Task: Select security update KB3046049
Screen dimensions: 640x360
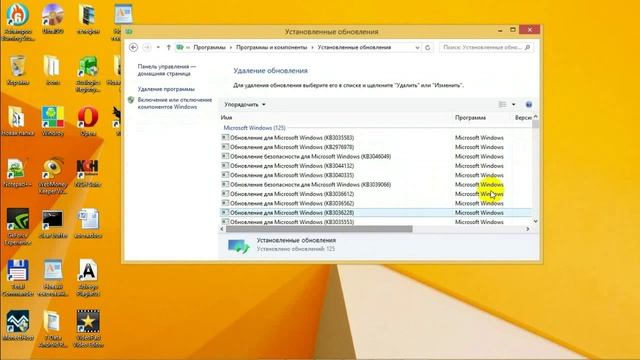Action: [x=376, y=156]
